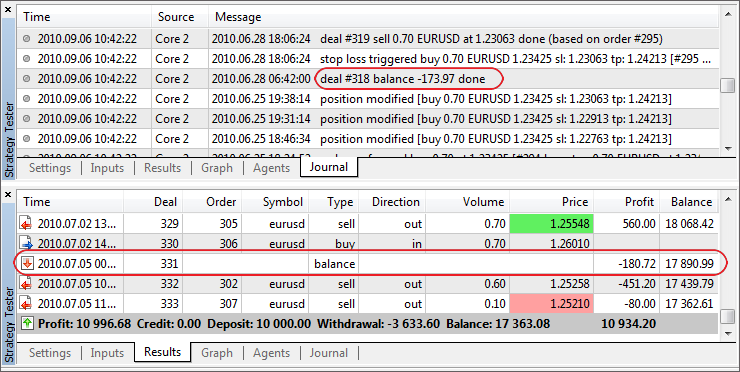Open Agents tab in lower panel

coord(271,353)
